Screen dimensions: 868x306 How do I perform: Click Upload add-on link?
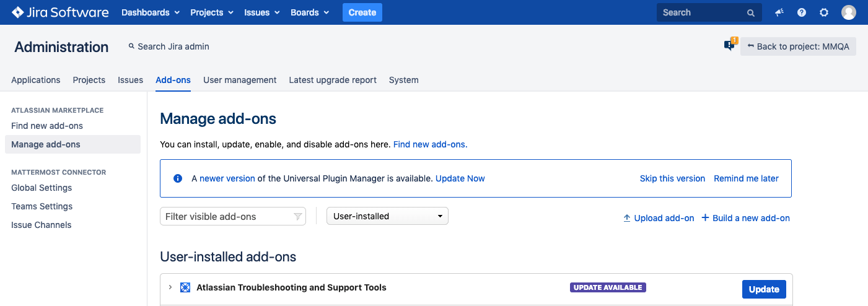pyautogui.click(x=659, y=218)
